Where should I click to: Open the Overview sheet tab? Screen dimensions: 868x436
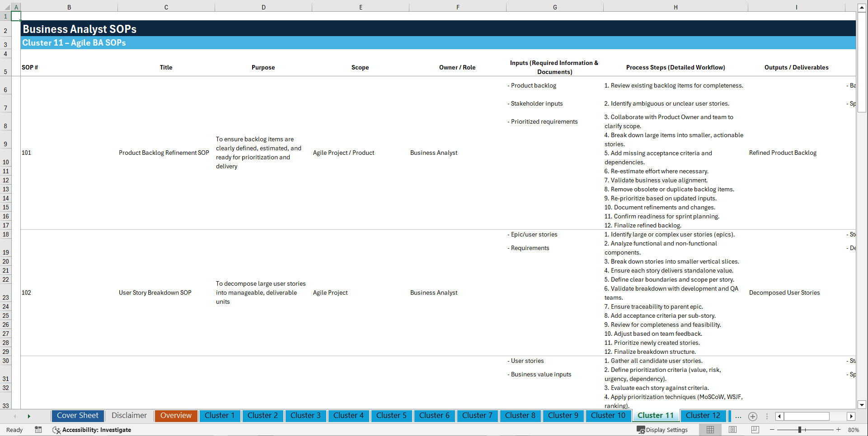coord(176,416)
